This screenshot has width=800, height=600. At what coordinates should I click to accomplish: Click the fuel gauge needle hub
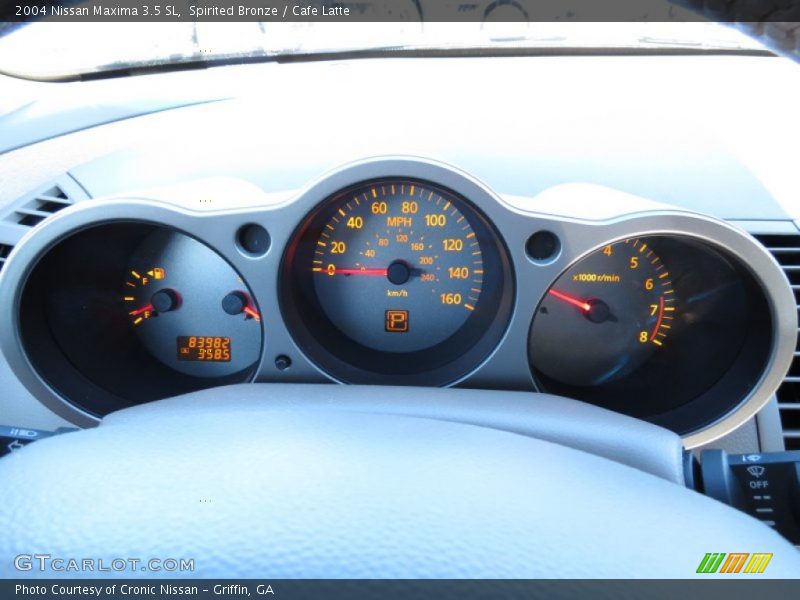[x=164, y=301]
